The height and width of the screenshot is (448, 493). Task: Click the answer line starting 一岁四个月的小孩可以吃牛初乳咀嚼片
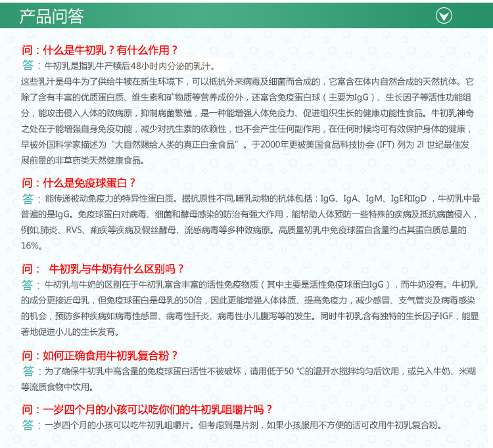point(243,426)
